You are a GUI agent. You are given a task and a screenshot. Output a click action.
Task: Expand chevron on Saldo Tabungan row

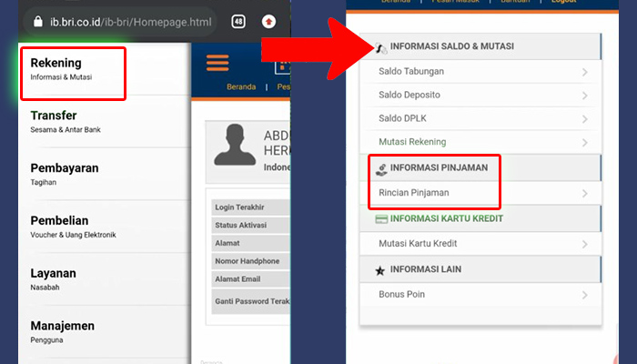[584, 72]
